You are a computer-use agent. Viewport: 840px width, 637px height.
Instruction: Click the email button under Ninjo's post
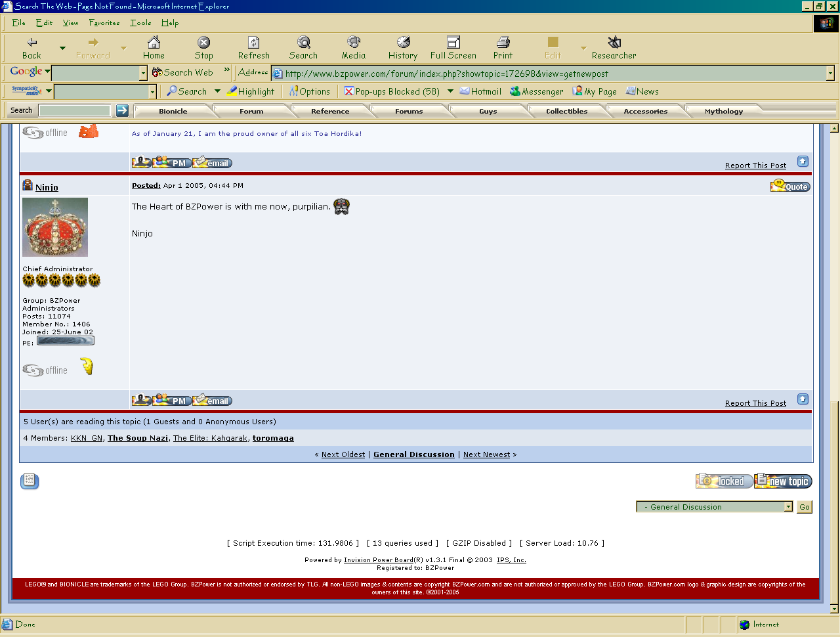[212, 400]
